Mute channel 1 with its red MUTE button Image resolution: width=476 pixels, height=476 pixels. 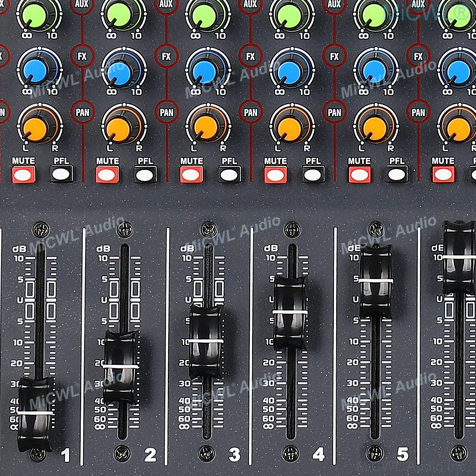coord(24,174)
